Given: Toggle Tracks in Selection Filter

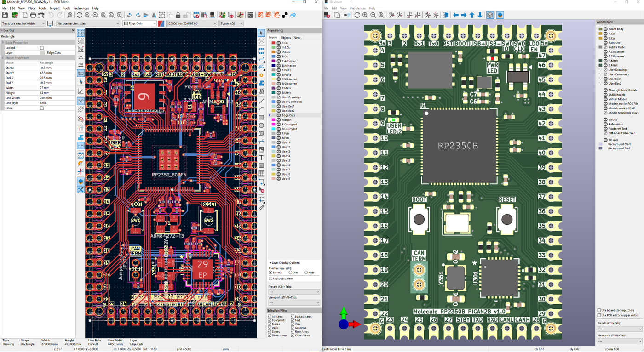Looking at the screenshot, I should pyautogui.click(x=270, y=324).
